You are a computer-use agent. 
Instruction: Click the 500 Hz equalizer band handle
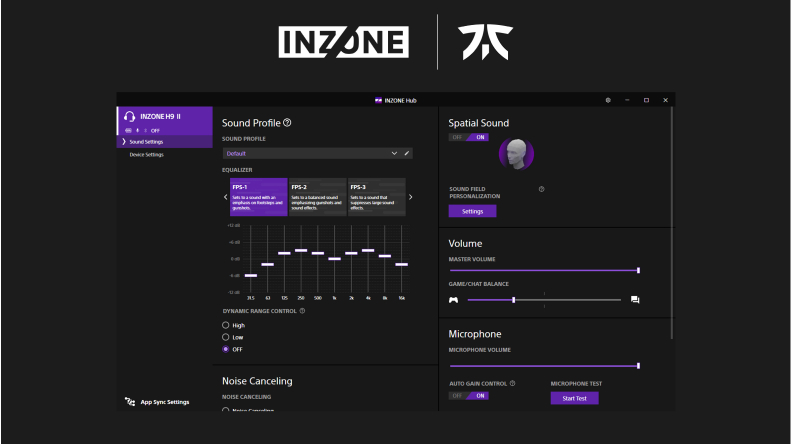pos(318,253)
